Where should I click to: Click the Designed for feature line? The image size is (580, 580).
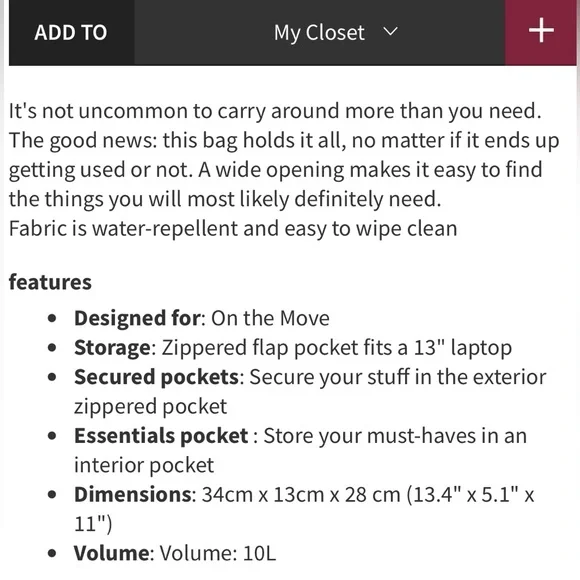coord(202,318)
